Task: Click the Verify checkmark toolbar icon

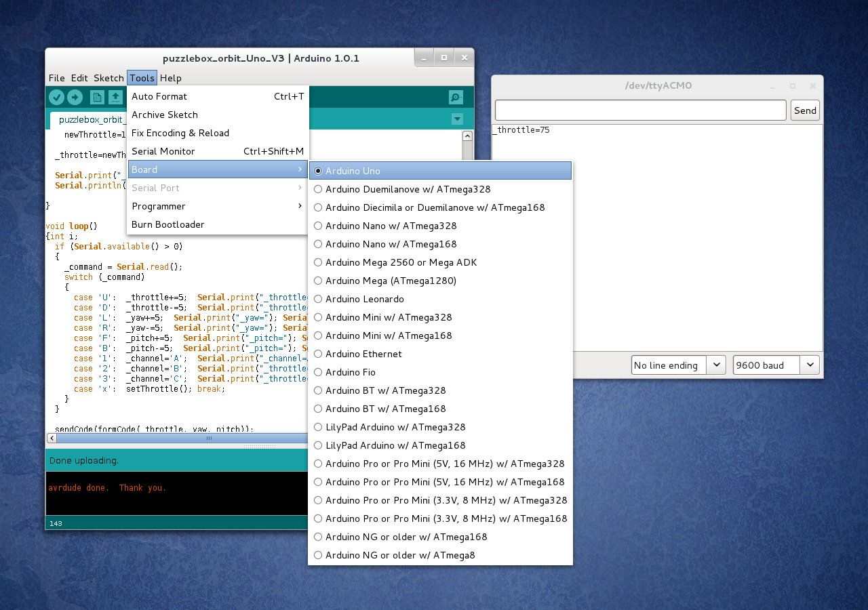Action: 57,98
